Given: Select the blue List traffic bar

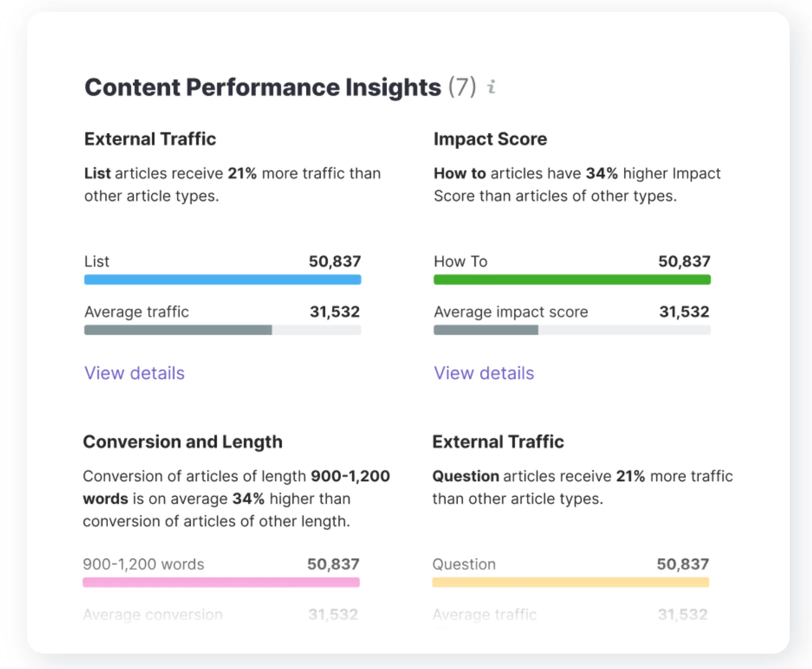Looking at the screenshot, I should click(222, 280).
